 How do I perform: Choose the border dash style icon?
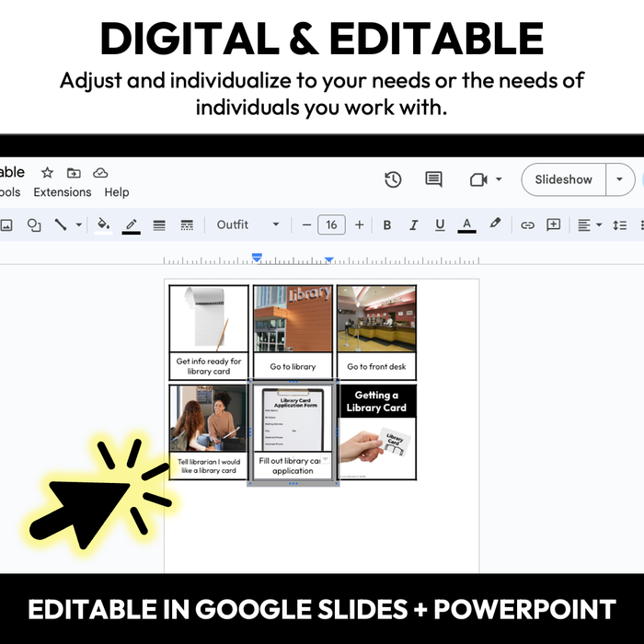click(187, 224)
